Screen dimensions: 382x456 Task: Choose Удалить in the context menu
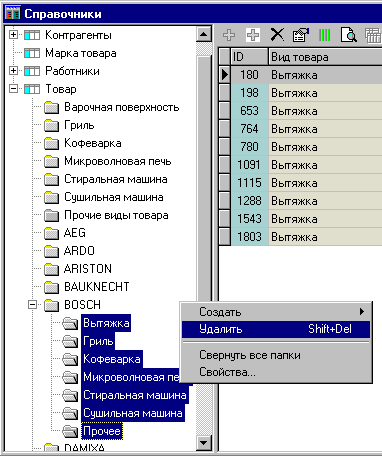[276, 329]
